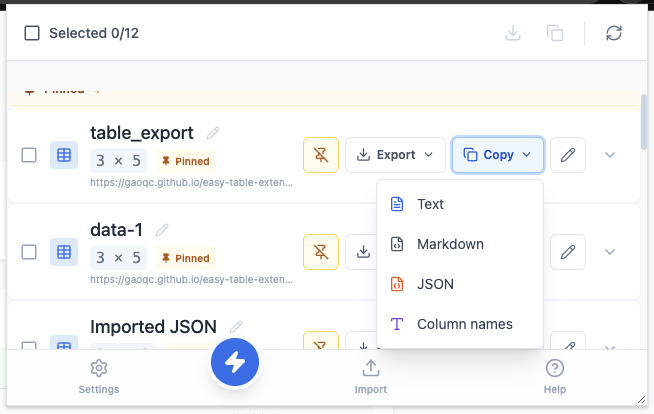
Task: Click the Pinned badge on table_export
Action: (186, 161)
